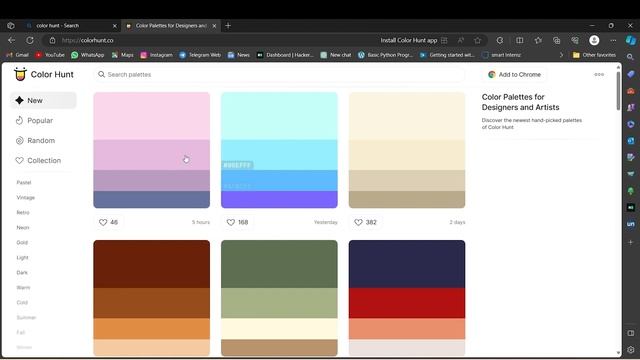Filter palettes by Summer tag
The width and height of the screenshot is (640, 360).
tap(26, 318)
